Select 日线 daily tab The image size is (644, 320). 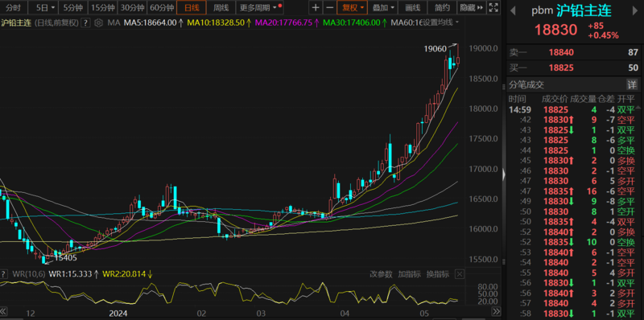[192, 7]
